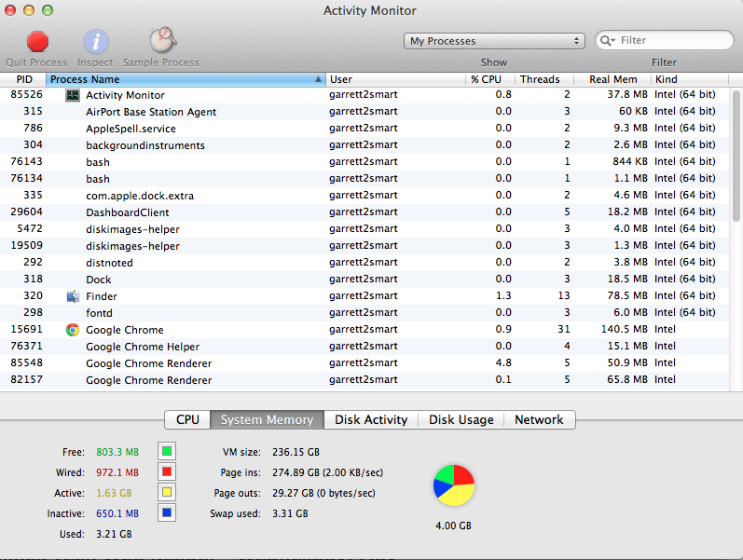Click the search magnifier icon in Filter
This screenshot has width=743, height=560.
tap(608, 41)
